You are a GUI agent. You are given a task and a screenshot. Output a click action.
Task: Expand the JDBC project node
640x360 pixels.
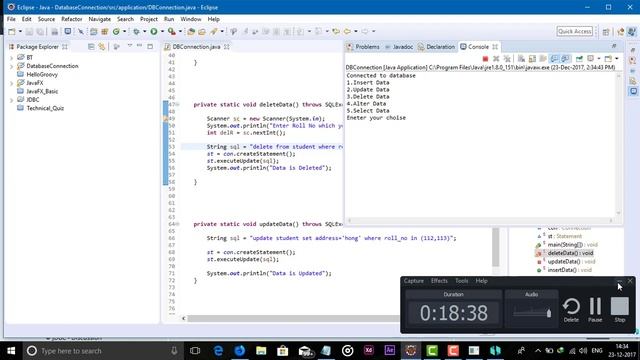11,100
